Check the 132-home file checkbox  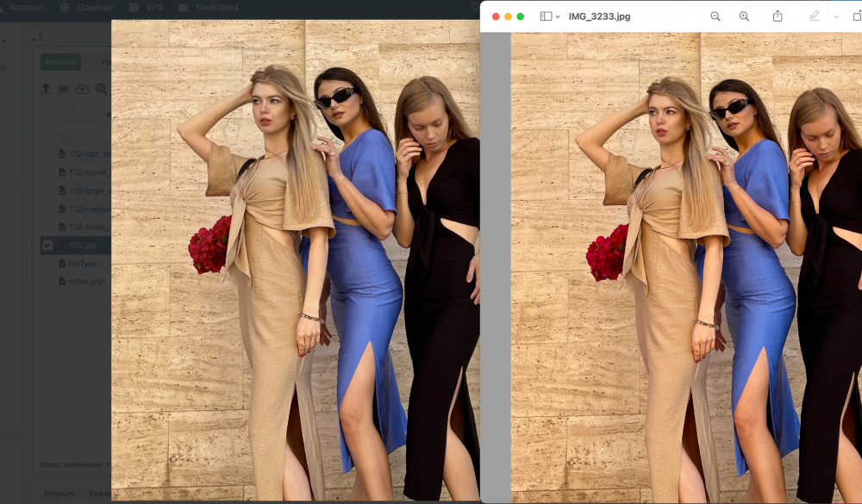pos(47,172)
